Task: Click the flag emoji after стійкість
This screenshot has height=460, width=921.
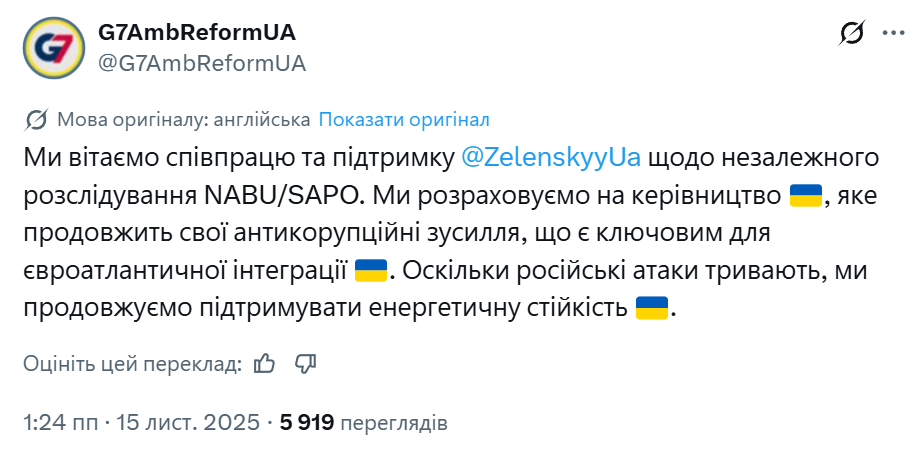Action: (652, 310)
